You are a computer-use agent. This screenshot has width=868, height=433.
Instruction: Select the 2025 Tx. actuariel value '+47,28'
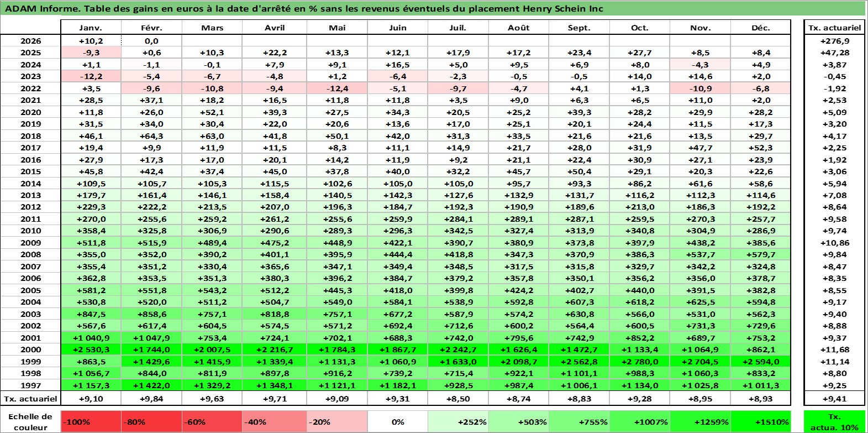pos(834,53)
